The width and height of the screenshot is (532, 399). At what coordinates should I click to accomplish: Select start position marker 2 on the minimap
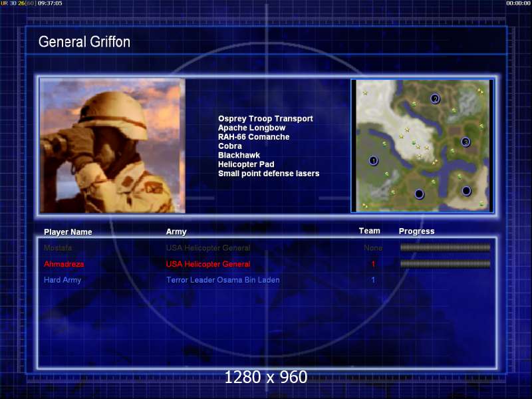tap(435, 98)
